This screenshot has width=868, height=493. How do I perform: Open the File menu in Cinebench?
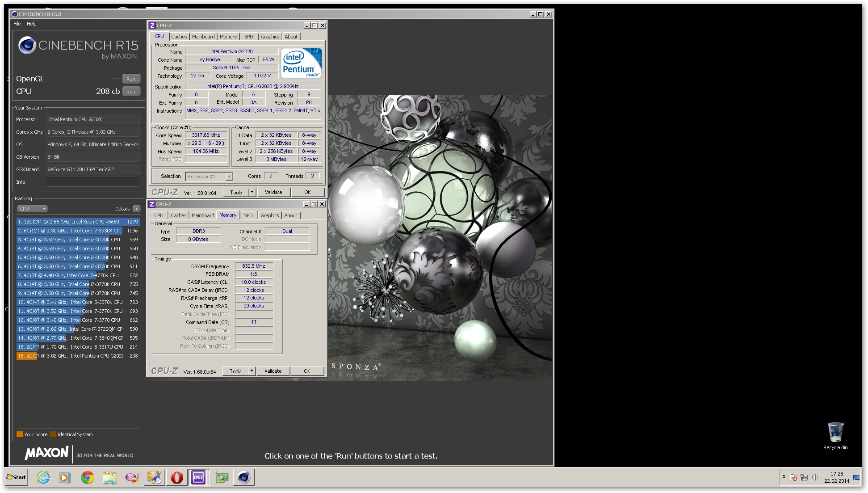17,24
